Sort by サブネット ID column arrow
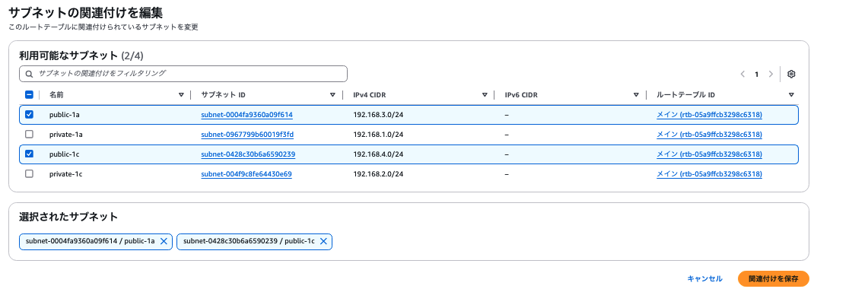The image size is (868, 308). tap(332, 95)
